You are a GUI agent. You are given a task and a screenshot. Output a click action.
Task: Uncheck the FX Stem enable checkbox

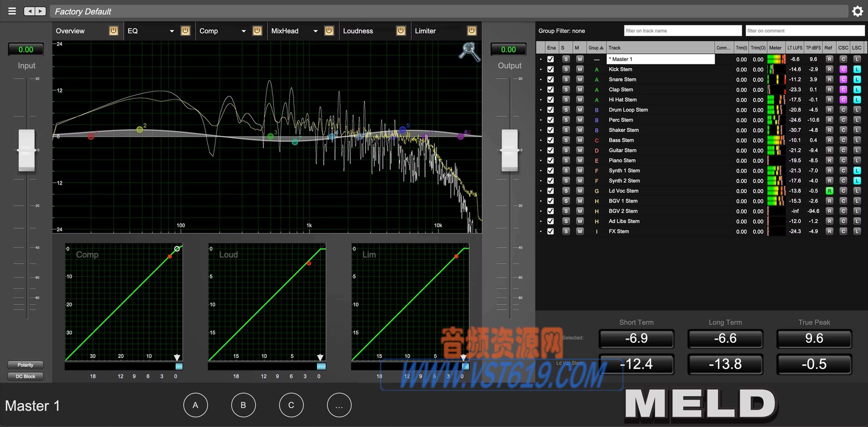tap(551, 231)
